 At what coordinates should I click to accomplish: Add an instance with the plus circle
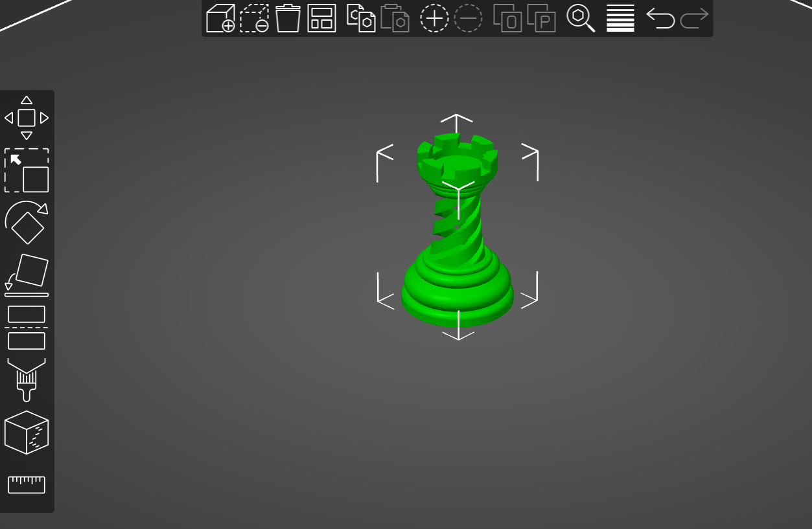[x=435, y=19]
